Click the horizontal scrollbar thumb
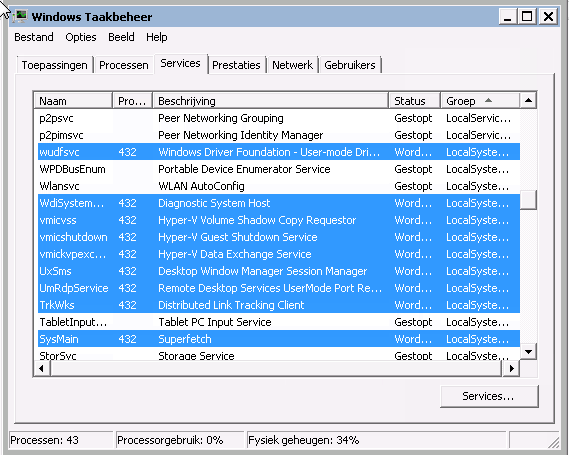The width and height of the screenshot is (569, 455). pos(276,369)
